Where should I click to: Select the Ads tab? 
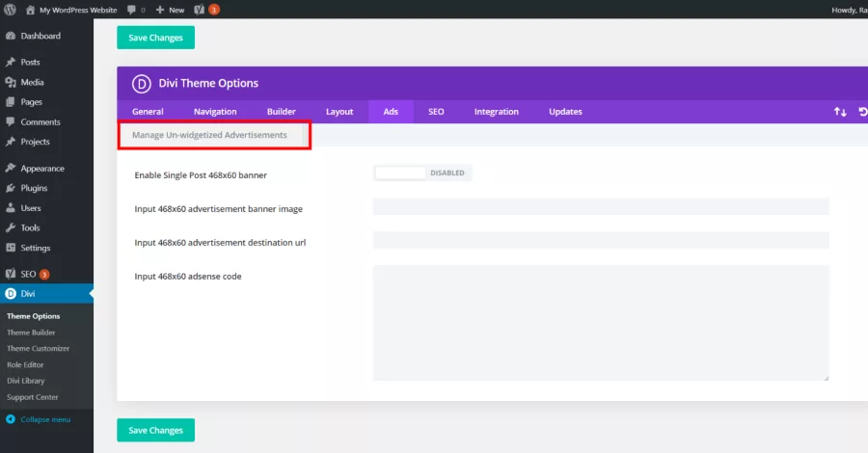pos(391,112)
